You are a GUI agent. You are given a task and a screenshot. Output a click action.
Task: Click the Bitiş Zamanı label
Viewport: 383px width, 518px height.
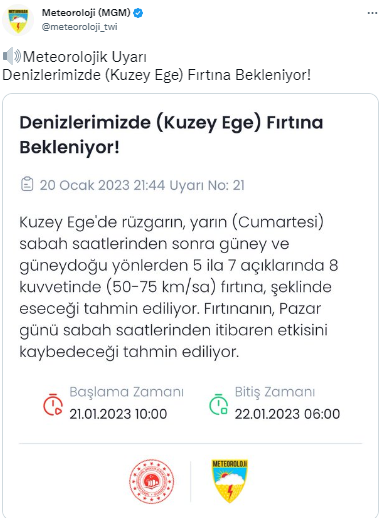click(275, 392)
